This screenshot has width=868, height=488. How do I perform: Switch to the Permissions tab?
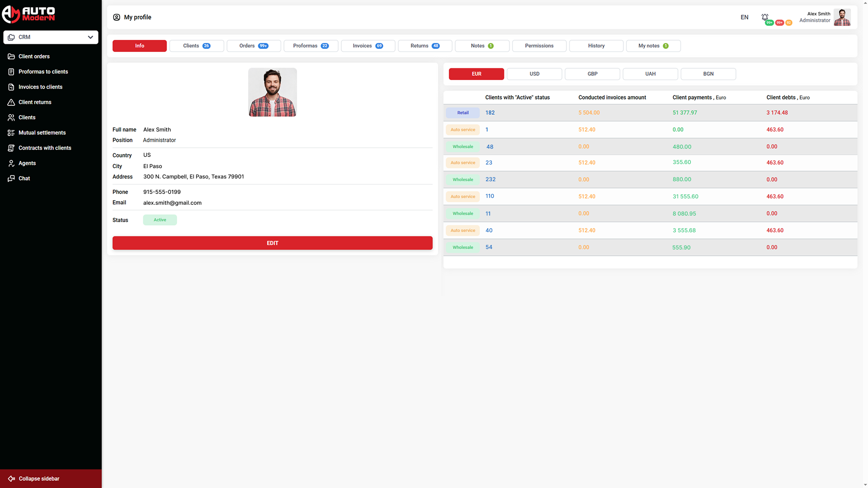click(539, 46)
